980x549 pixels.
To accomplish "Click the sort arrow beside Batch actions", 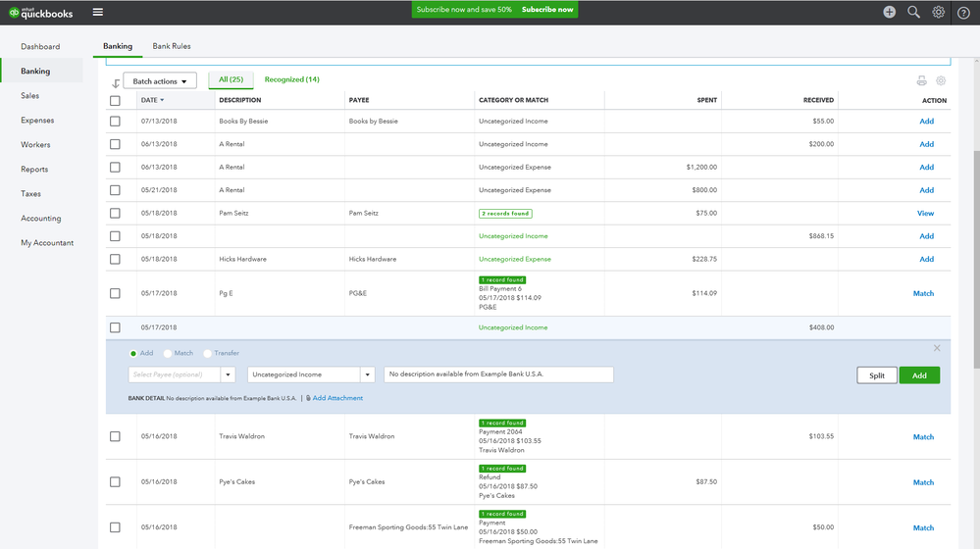I will [116, 82].
